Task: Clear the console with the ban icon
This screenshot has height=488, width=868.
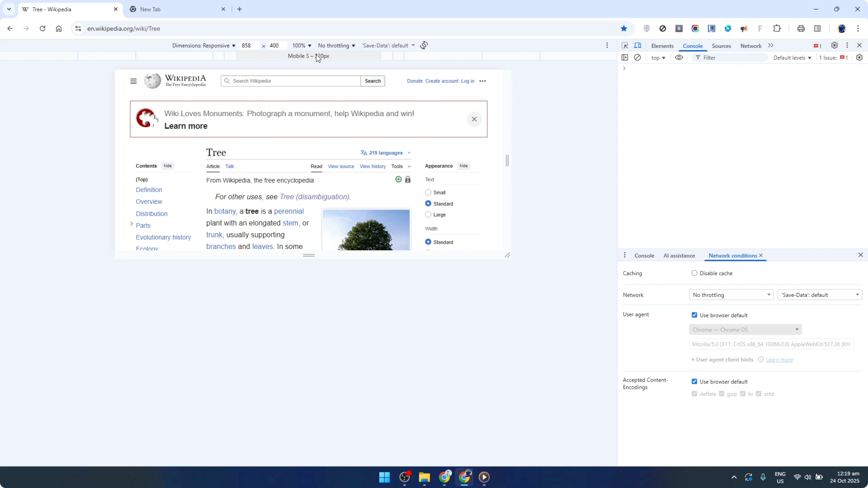Action: 637,58
